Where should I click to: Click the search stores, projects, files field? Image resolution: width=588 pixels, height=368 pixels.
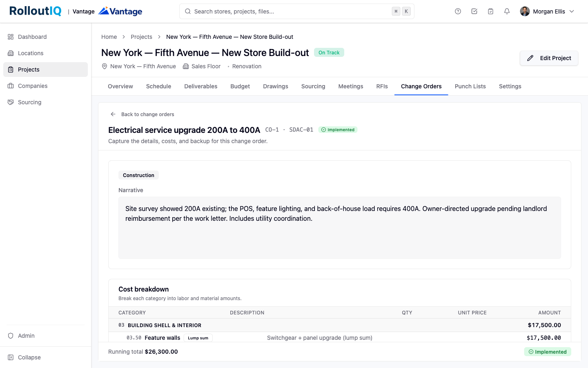coord(297,11)
